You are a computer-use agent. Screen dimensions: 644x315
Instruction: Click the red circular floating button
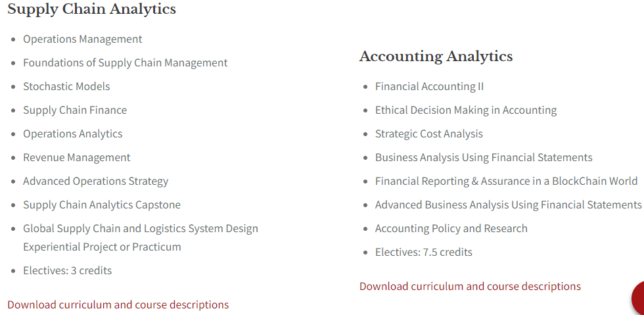[638, 299]
